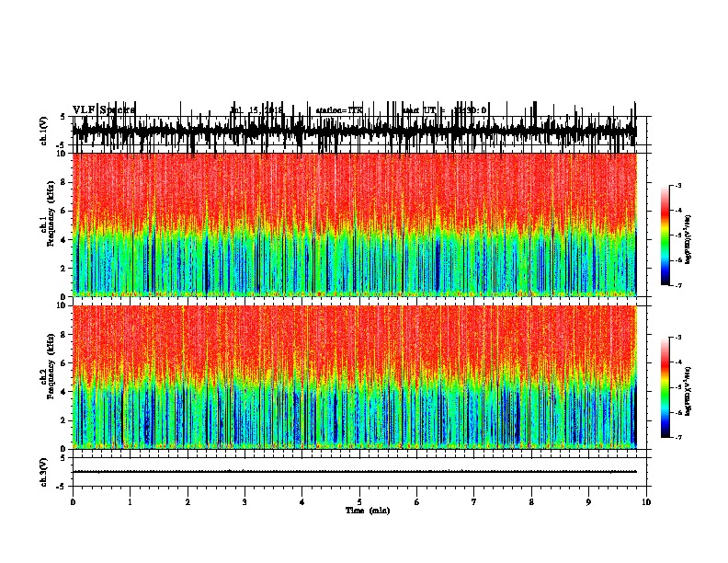Click the ch.2 color bar

point(665,387)
